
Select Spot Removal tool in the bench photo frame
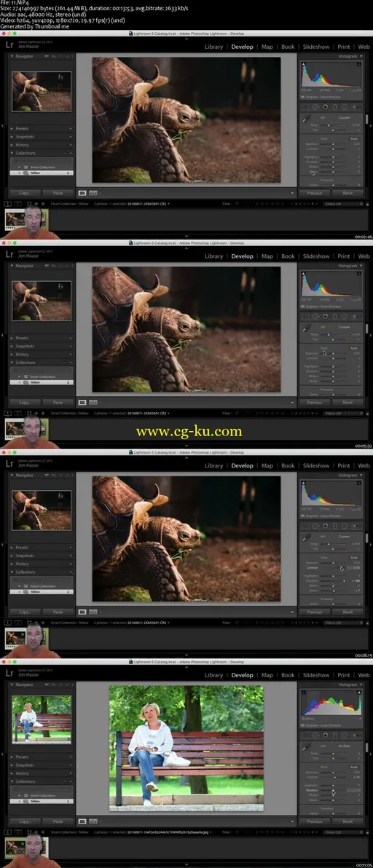pos(315,735)
